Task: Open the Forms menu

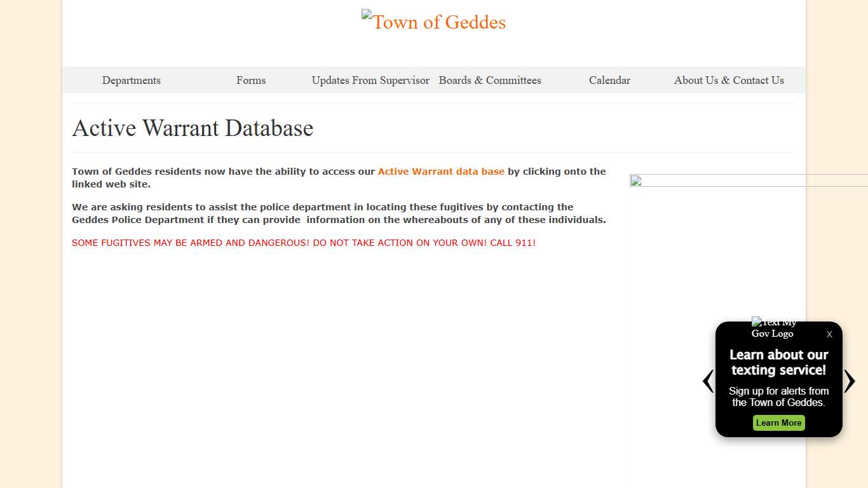Action: point(251,80)
